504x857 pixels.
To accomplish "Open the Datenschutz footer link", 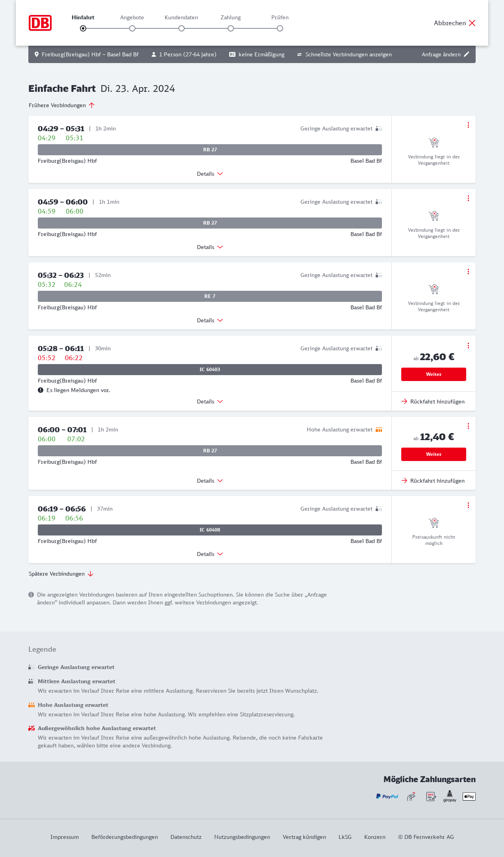I will [186, 837].
